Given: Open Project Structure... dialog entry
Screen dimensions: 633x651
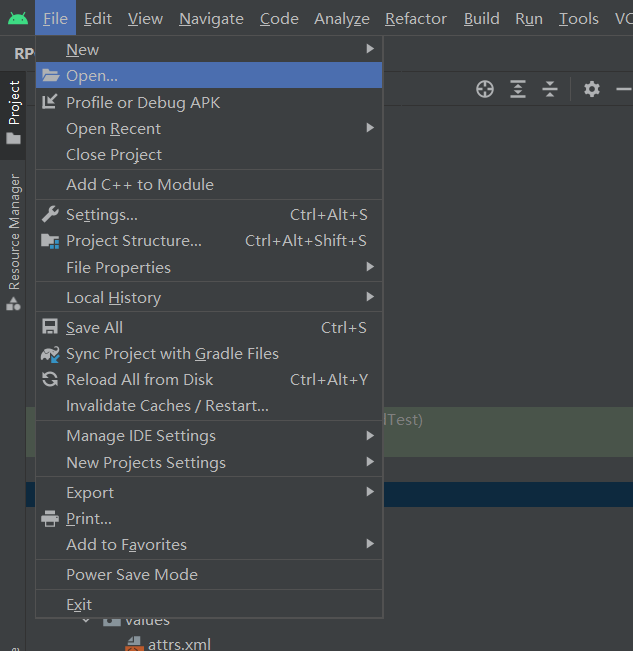Looking at the screenshot, I should 209,241.
